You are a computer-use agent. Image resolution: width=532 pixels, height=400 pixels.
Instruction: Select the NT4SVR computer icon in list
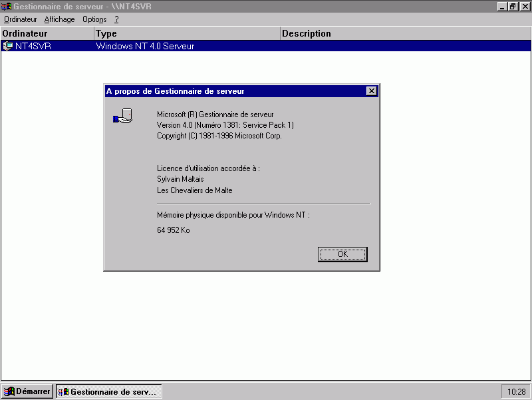[x=7, y=46]
